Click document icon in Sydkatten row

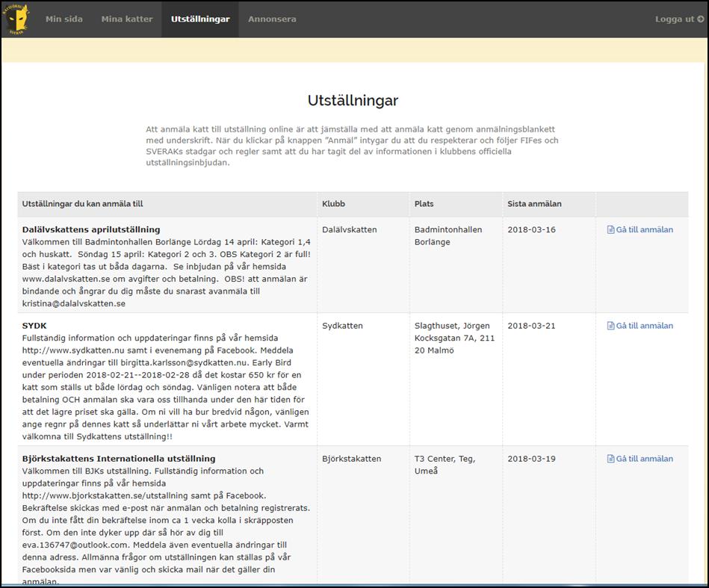(x=610, y=326)
